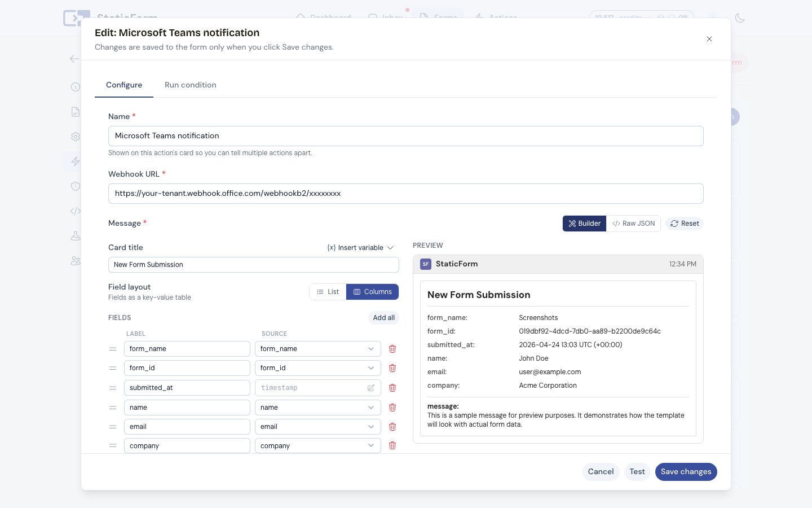Click the timestamp source field
The height and width of the screenshot is (508, 812).
(x=317, y=388)
